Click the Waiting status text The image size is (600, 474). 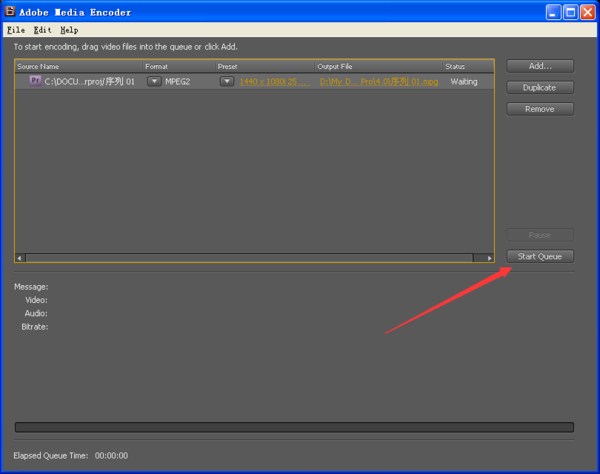tap(464, 81)
